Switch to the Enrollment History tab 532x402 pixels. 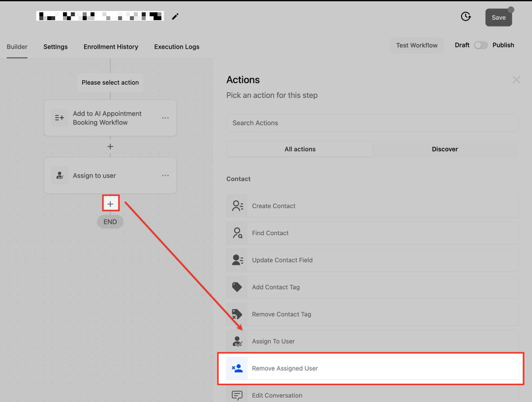point(111,47)
